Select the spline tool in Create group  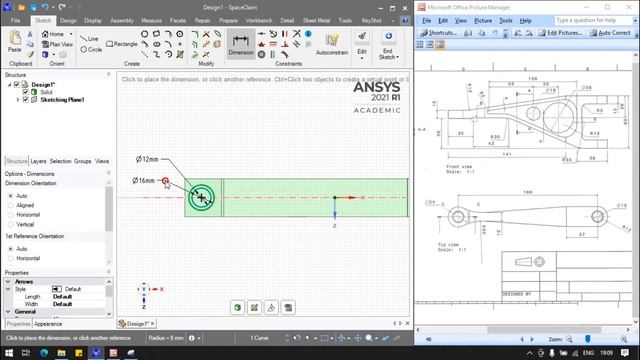pos(156,54)
